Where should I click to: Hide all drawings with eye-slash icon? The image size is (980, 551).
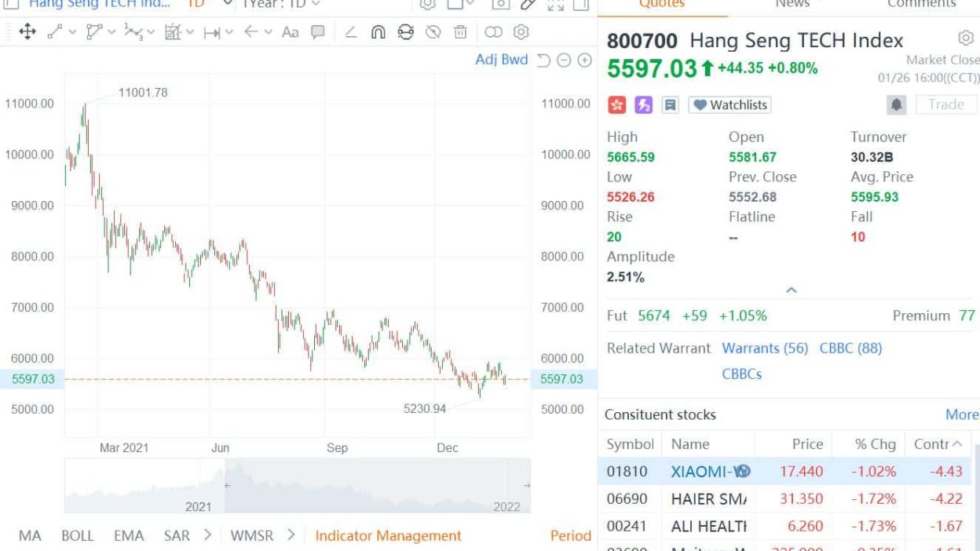tap(433, 32)
